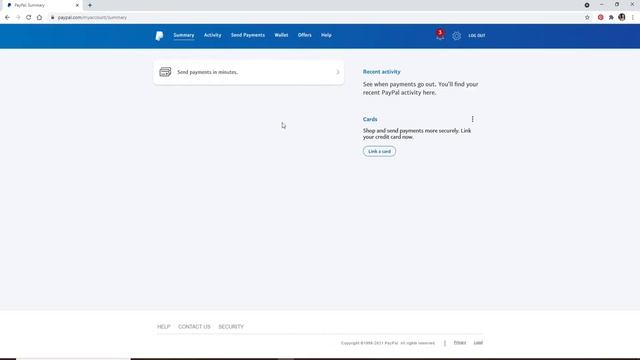The image size is (640, 360).
Task: Open a new browser tab
Action: pyautogui.click(x=90, y=5)
